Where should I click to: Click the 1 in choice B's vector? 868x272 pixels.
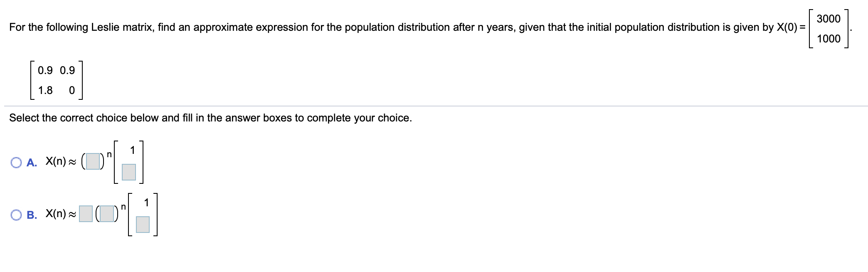point(146,203)
